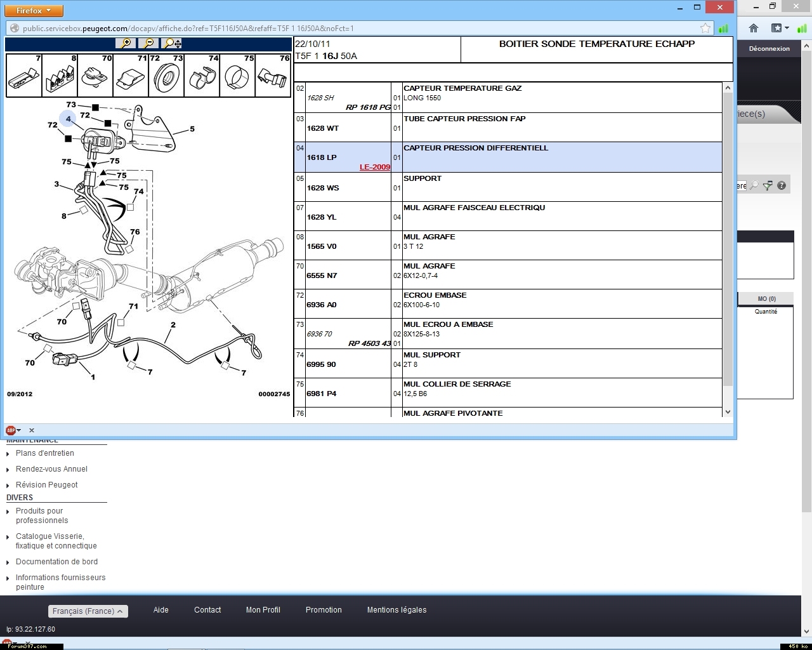Bookmark page with the star icon
Image resolution: width=812 pixels, height=650 pixels.
tap(705, 28)
